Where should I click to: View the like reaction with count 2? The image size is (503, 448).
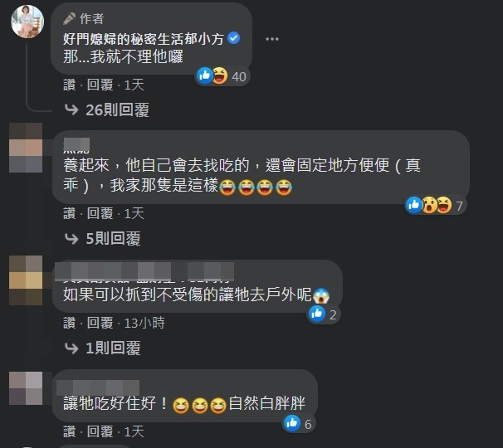click(x=324, y=314)
